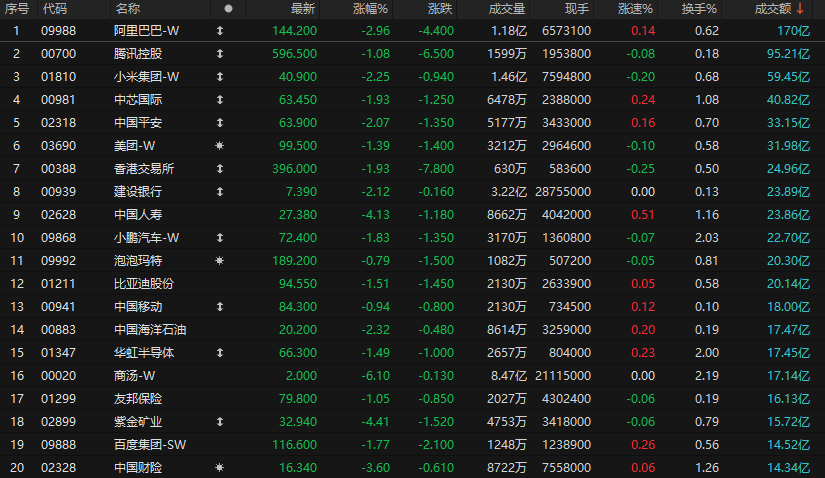Click the up-down marker beside 华虹半导体
The image size is (825, 478).
tap(220, 353)
